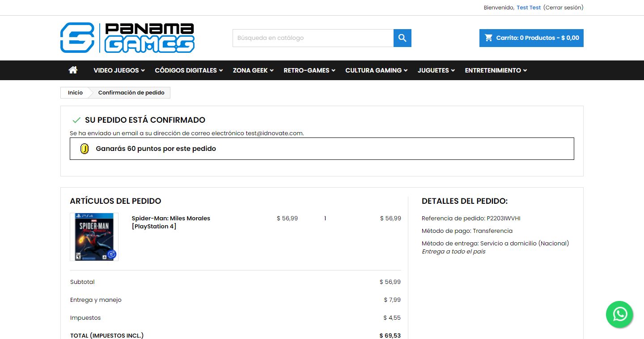Click the Subtotal amount $ 56,99

(390, 282)
